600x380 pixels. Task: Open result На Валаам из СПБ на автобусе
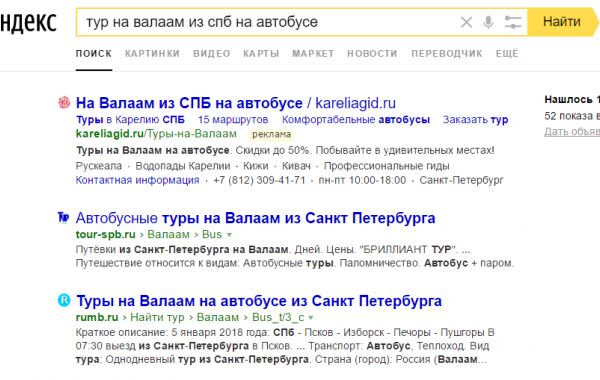point(236,103)
